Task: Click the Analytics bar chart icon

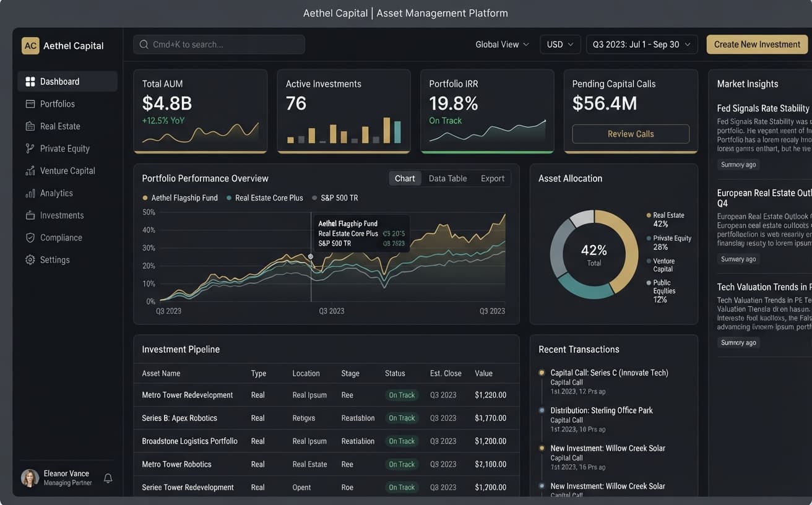Action: 30,193
